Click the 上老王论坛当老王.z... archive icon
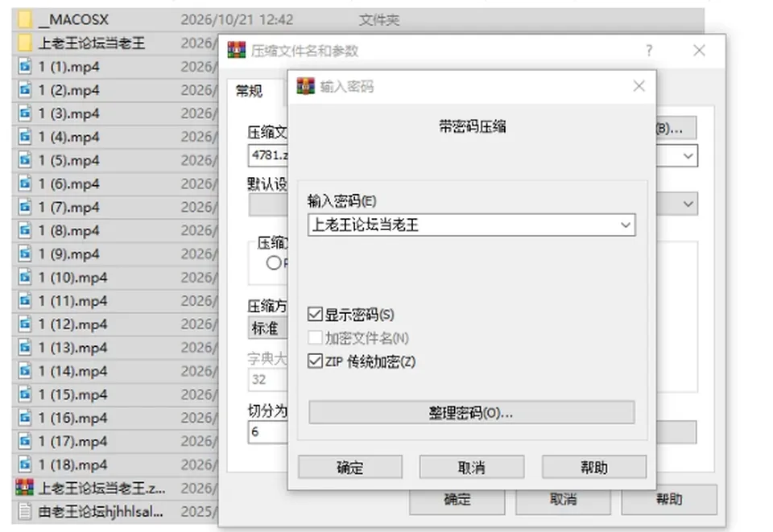Viewport: 773px width, 532px height. click(25, 488)
